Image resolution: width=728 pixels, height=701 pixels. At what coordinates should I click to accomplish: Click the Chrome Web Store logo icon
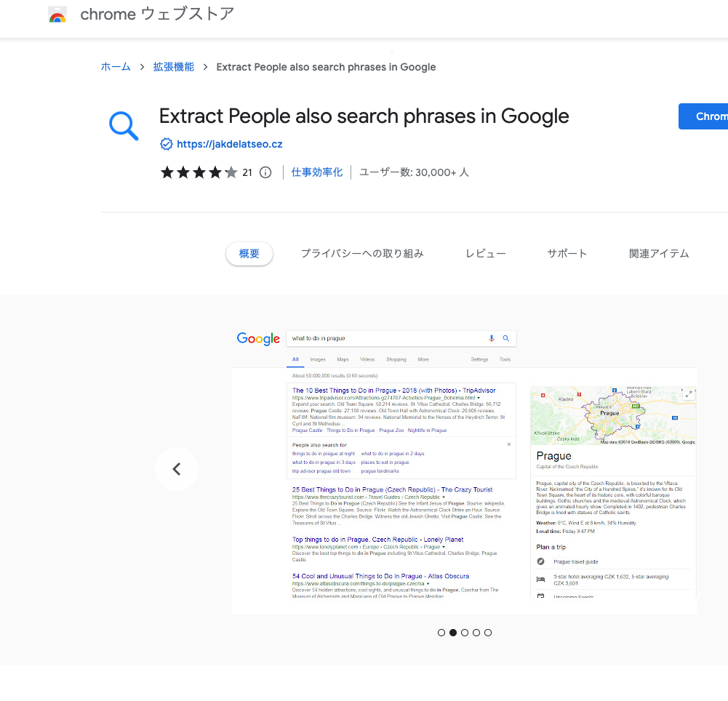[x=57, y=14]
